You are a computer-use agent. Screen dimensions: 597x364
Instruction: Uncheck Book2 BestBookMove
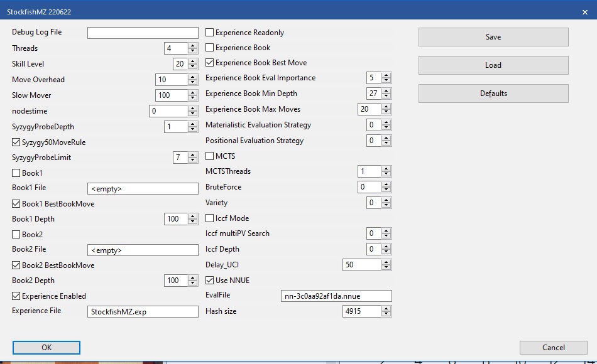(16, 265)
